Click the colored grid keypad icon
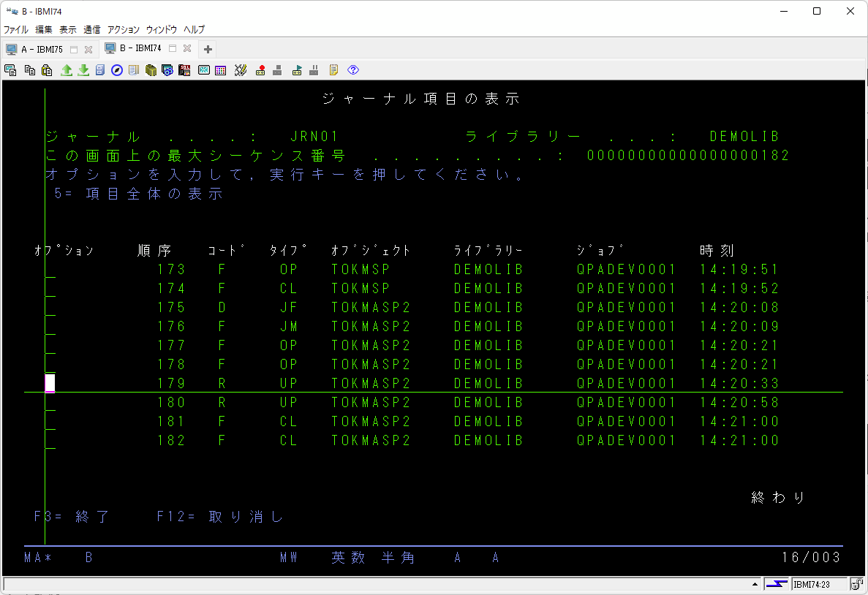This screenshot has height=595, width=868. click(x=220, y=70)
